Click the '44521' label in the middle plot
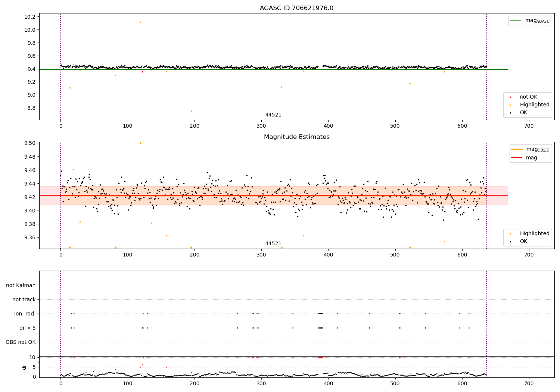 click(x=273, y=244)
